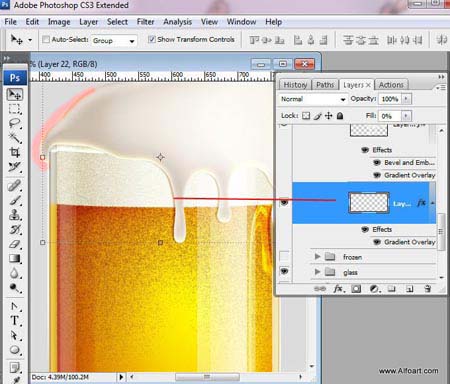Screen dimensions: 450x384
Task: Add a layer mask
Action: (356, 289)
